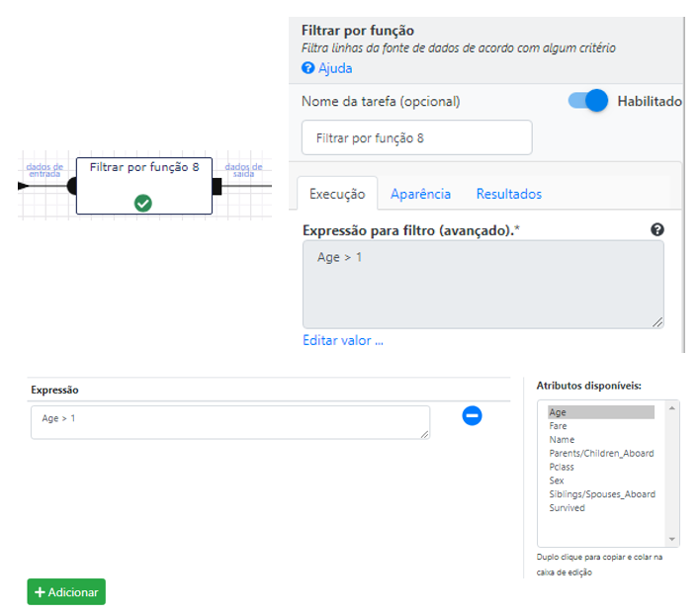
Task: Toggle the Habilitado switch
Action: (588, 101)
